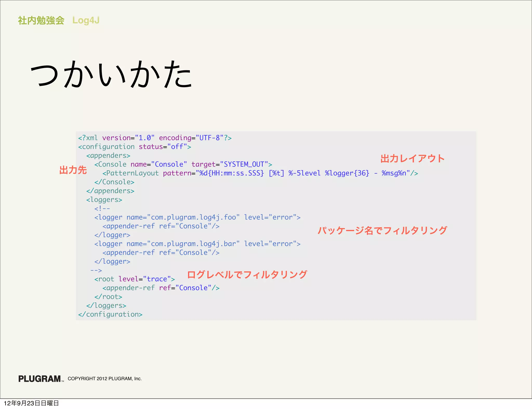Click the closing </appenders> tag
This screenshot has width=532, height=409.
coord(110,191)
